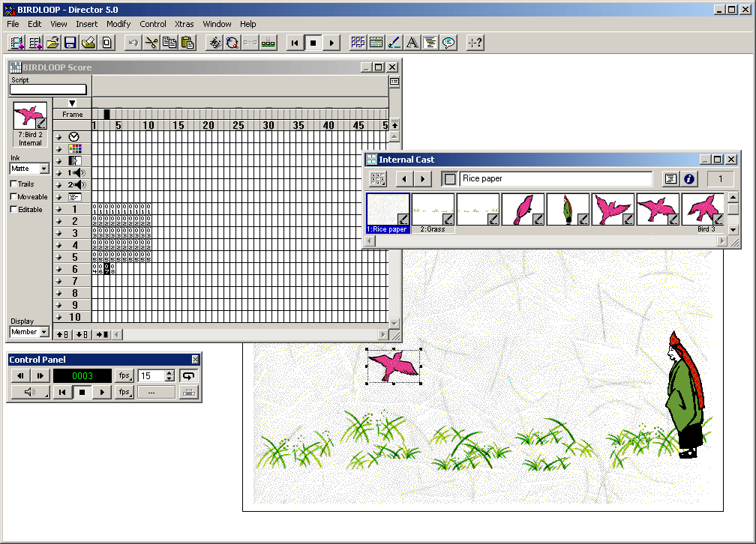Enable the Editable checkbox
This screenshot has width=756, height=544.
pos(14,209)
